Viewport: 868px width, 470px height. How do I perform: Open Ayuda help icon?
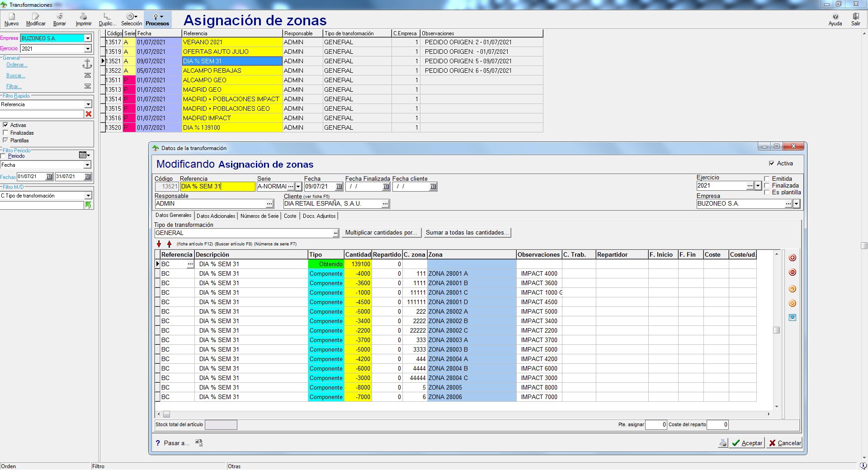coord(835,19)
